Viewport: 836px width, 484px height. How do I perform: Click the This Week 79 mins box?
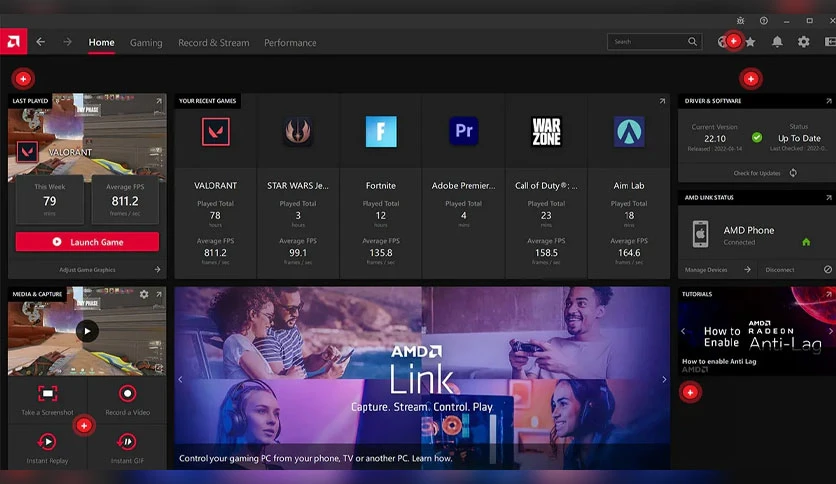click(50, 200)
